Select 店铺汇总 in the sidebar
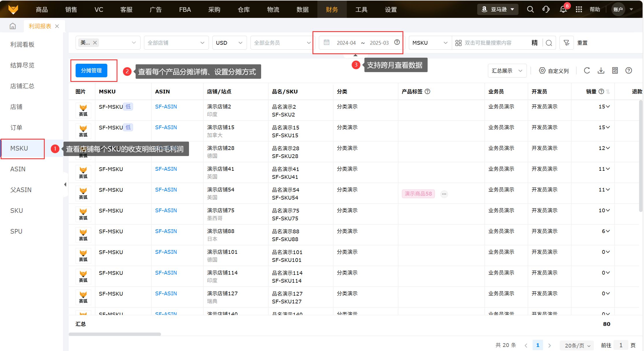This screenshot has height=351, width=644. click(22, 86)
